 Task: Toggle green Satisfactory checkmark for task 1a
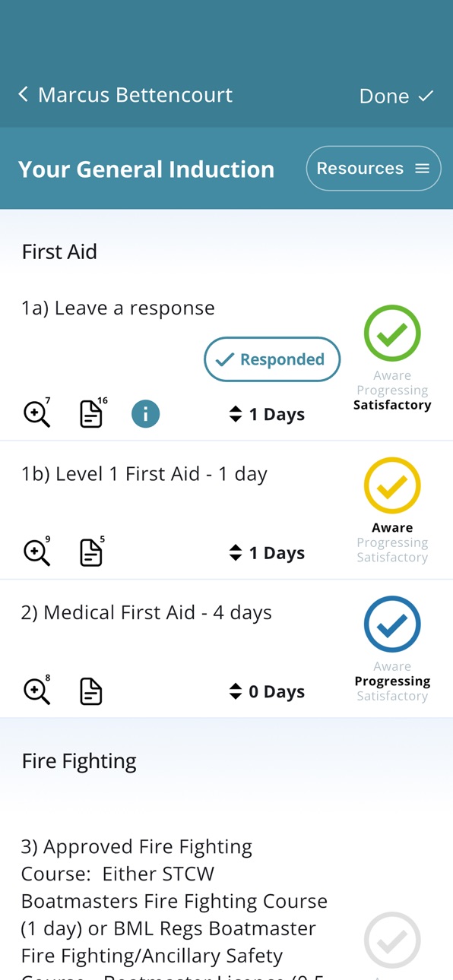[x=392, y=333]
